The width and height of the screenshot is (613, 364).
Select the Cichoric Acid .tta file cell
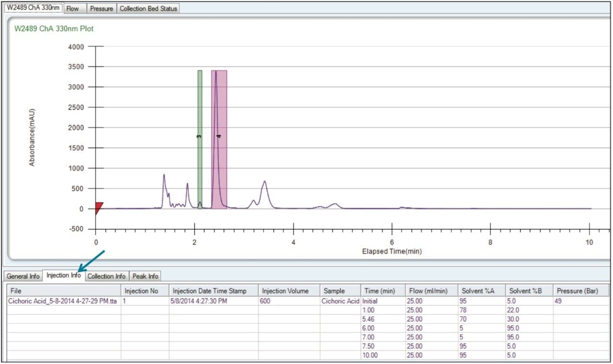click(x=63, y=301)
